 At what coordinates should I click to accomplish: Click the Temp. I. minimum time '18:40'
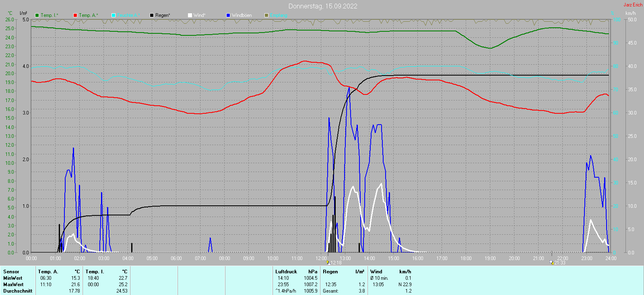(x=93, y=278)
